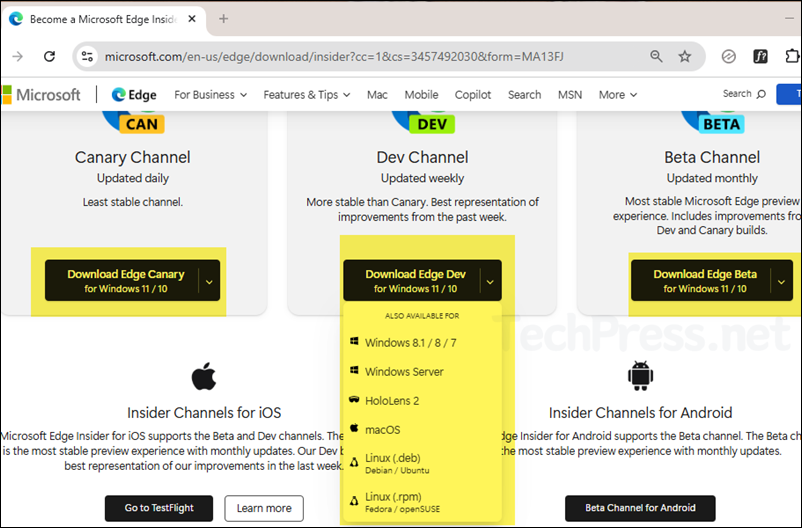Click the Beta Channel heading
This screenshot has height=528, width=802.
712,157
